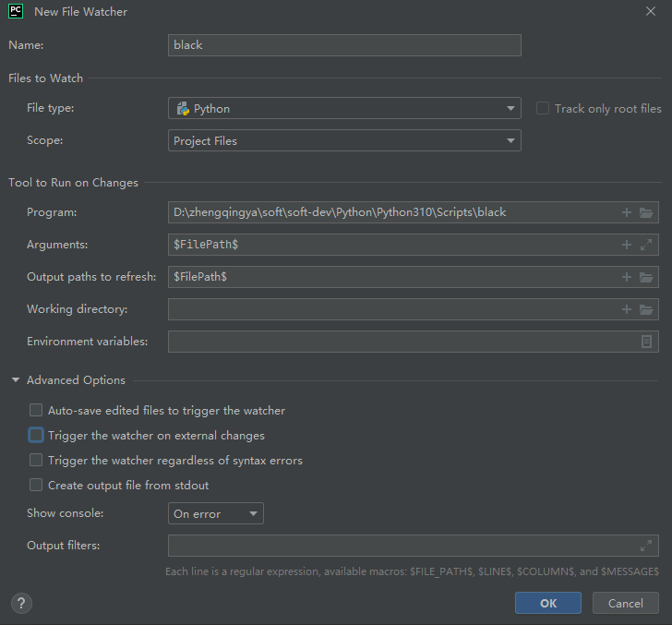The width and height of the screenshot is (672, 625).
Task: Insert macro in Output paths to refresh field
Action: click(627, 277)
